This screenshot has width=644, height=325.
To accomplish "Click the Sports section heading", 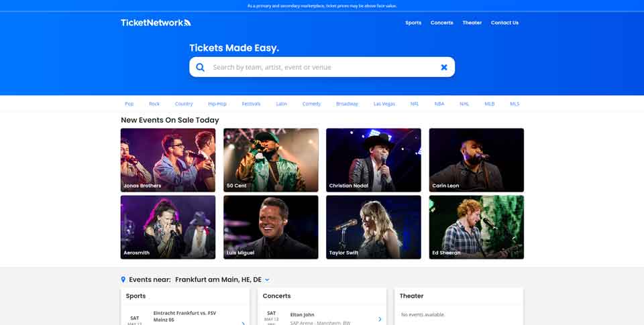I will pyautogui.click(x=136, y=296).
